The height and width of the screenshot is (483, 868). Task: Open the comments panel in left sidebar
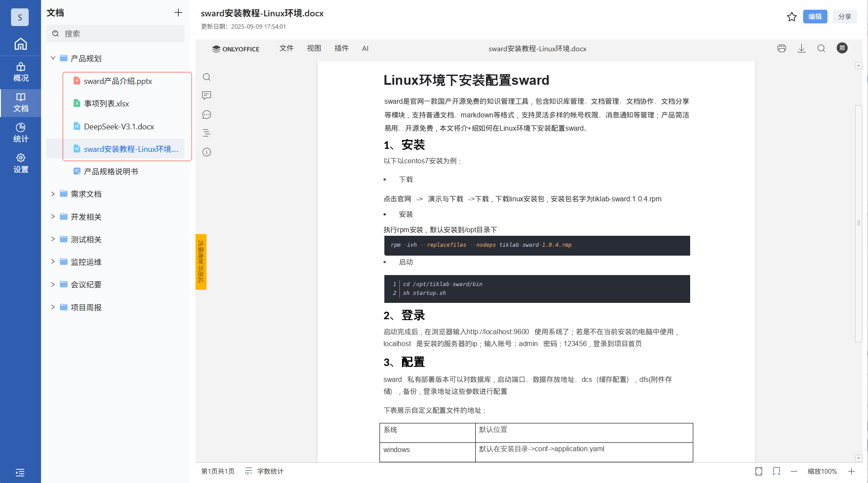tap(207, 95)
